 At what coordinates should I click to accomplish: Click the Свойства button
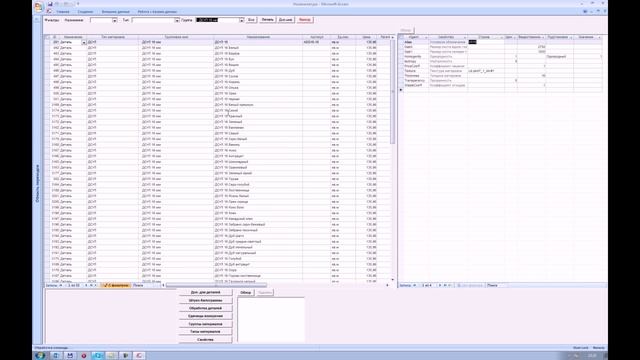pos(205,340)
